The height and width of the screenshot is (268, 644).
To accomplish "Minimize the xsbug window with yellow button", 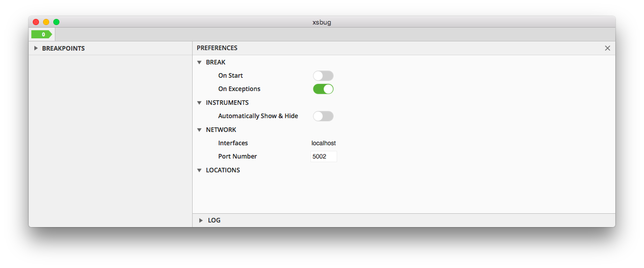I will pyautogui.click(x=46, y=22).
